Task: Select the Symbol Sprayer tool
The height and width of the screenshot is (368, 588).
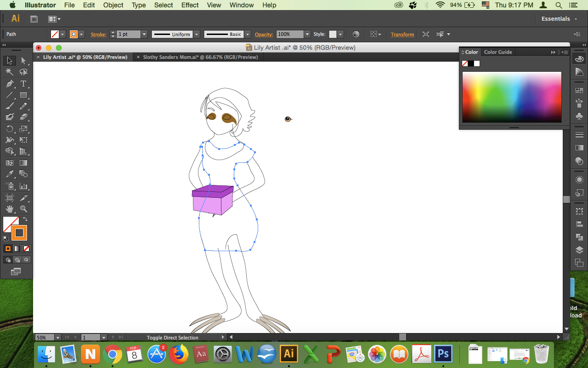Action: coord(9,186)
